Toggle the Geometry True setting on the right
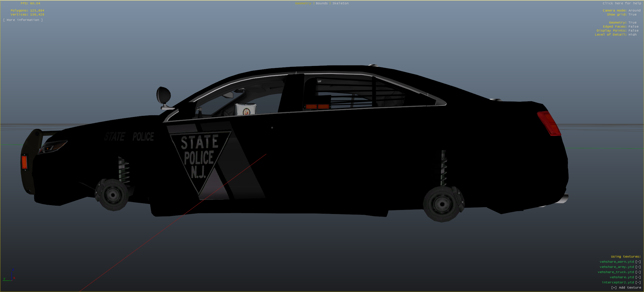The width and height of the screenshot is (644, 292). [x=632, y=23]
